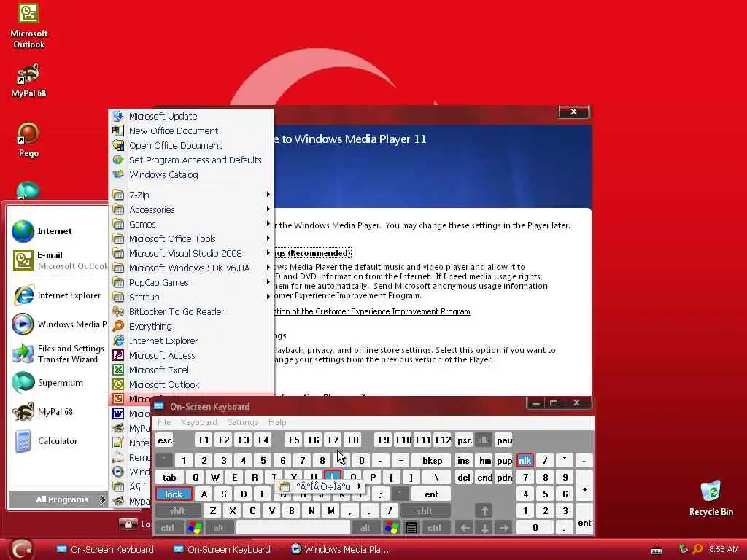Click the esc key
Viewport: 747px width, 560px height.
click(x=165, y=440)
